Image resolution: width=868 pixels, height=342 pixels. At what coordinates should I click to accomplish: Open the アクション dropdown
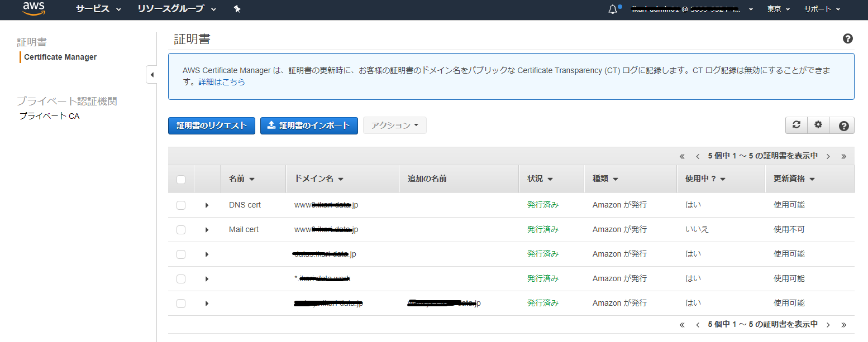(x=394, y=126)
